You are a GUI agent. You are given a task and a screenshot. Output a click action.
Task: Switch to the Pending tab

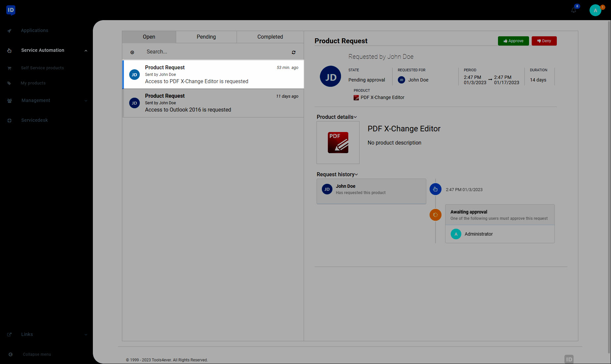click(206, 37)
